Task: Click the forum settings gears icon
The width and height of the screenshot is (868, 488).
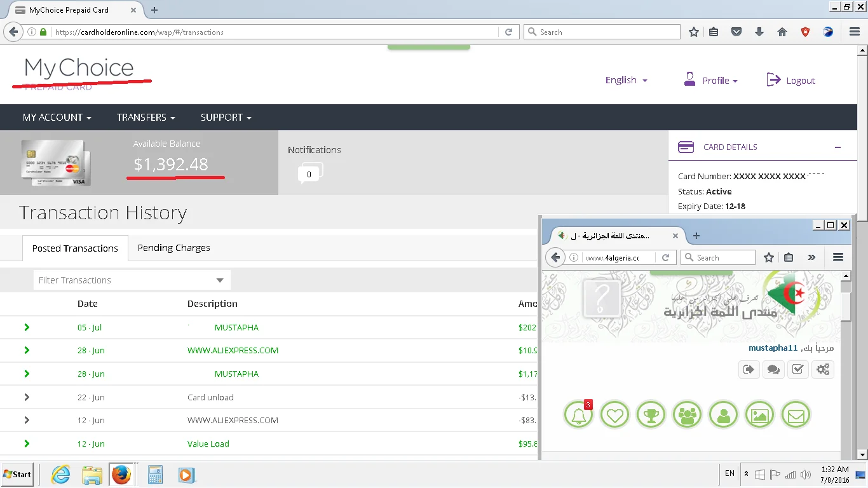Action: (x=823, y=369)
